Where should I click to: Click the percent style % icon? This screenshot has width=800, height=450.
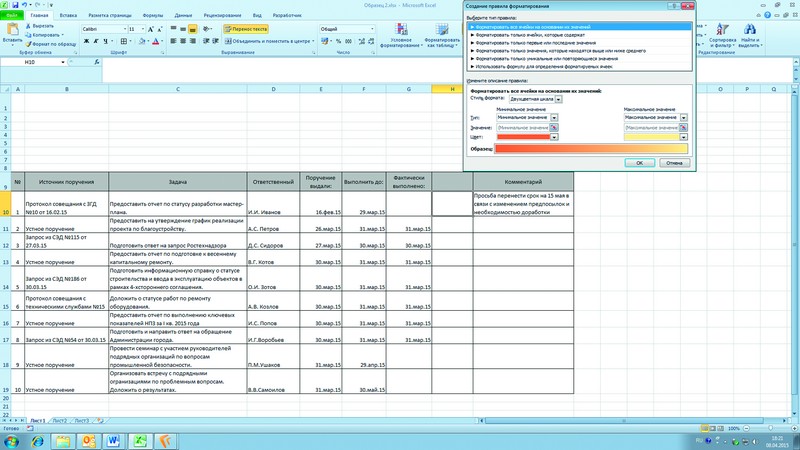tap(338, 41)
